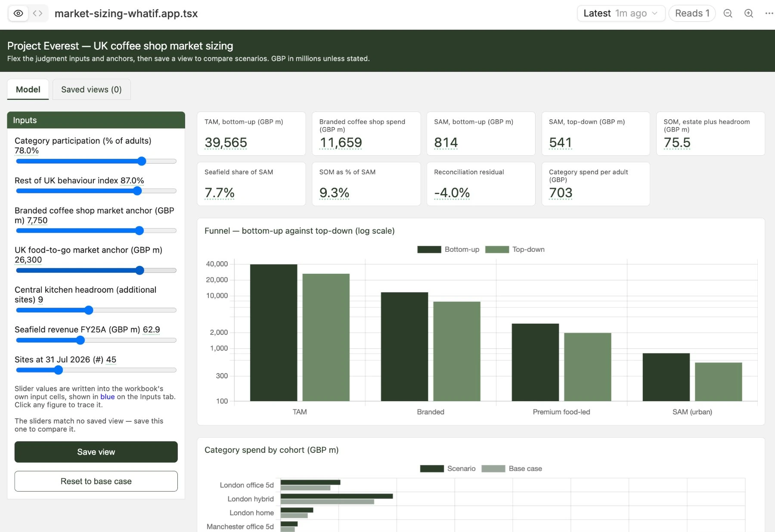Trace the SAM bottom-up value 814

[x=446, y=142]
